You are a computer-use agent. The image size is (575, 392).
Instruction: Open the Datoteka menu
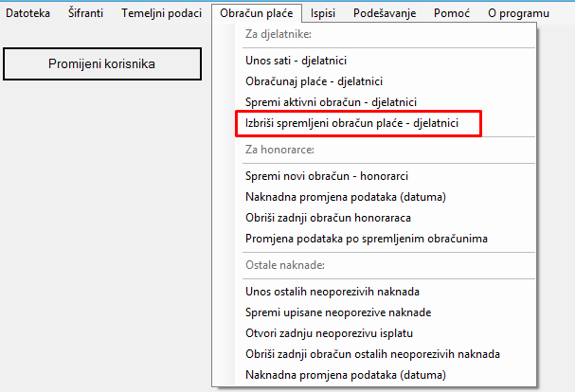[28, 14]
